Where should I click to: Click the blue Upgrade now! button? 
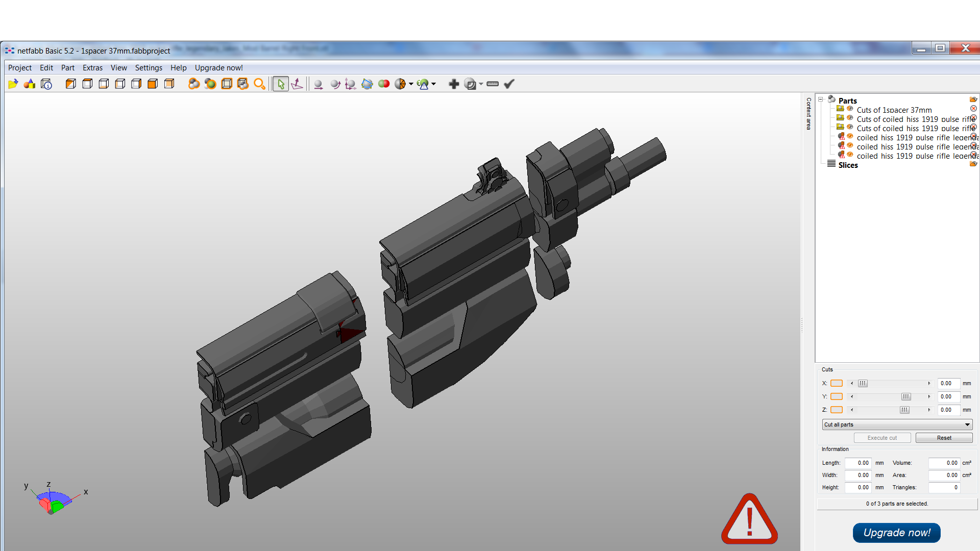tap(896, 533)
